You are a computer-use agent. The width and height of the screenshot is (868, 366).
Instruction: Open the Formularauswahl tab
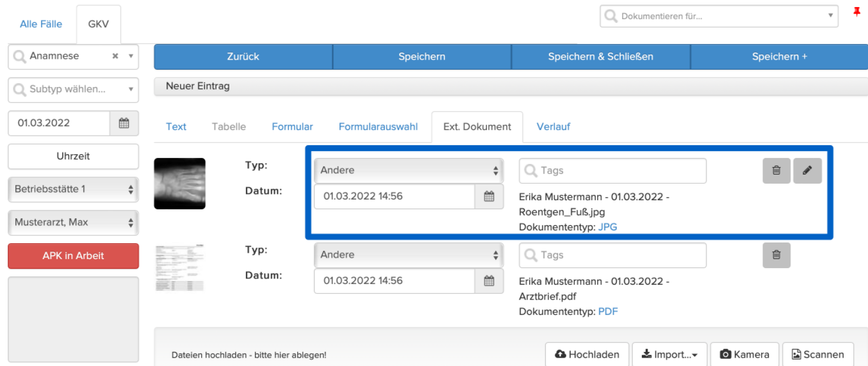378,127
